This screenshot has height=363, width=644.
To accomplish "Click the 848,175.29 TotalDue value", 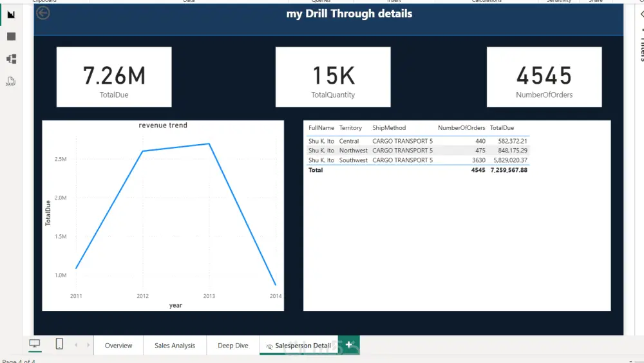I will [513, 151].
